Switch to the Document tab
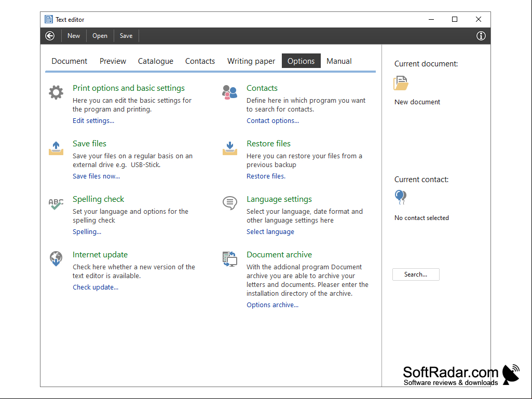Image resolution: width=532 pixels, height=399 pixels. click(69, 61)
